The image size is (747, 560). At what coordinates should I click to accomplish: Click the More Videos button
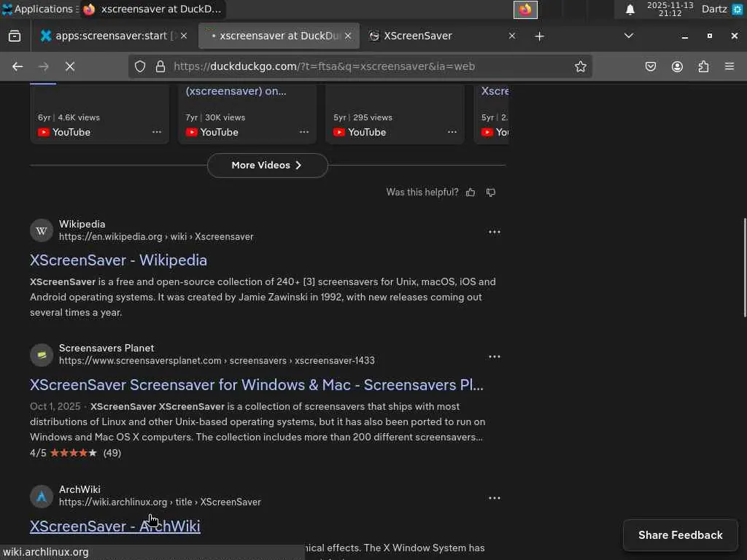[267, 166]
